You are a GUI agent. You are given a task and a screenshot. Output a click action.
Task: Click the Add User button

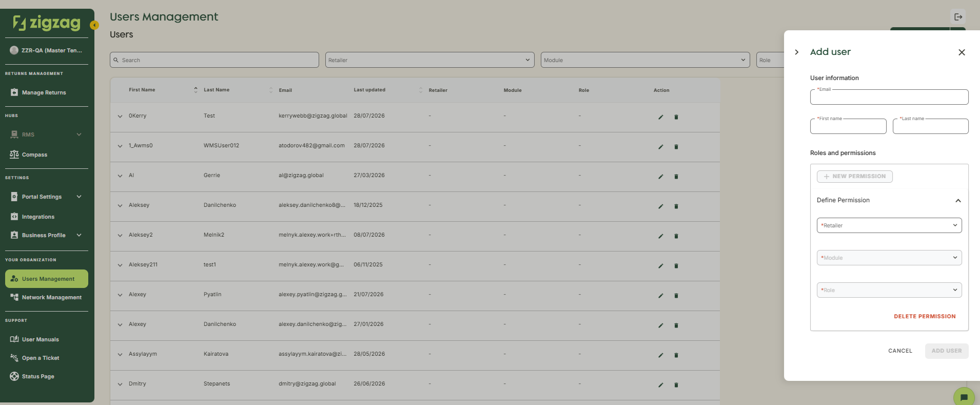coord(947,351)
